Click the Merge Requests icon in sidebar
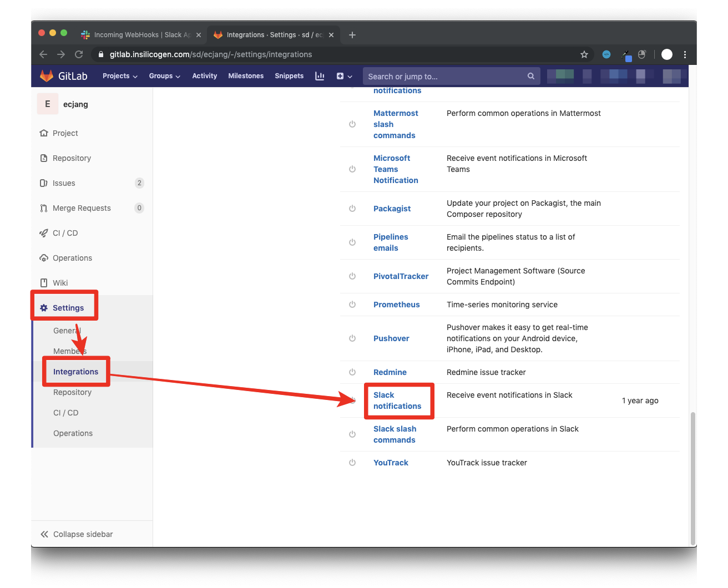The width and height of the screenshot is (728, 588). coord(44,208)
